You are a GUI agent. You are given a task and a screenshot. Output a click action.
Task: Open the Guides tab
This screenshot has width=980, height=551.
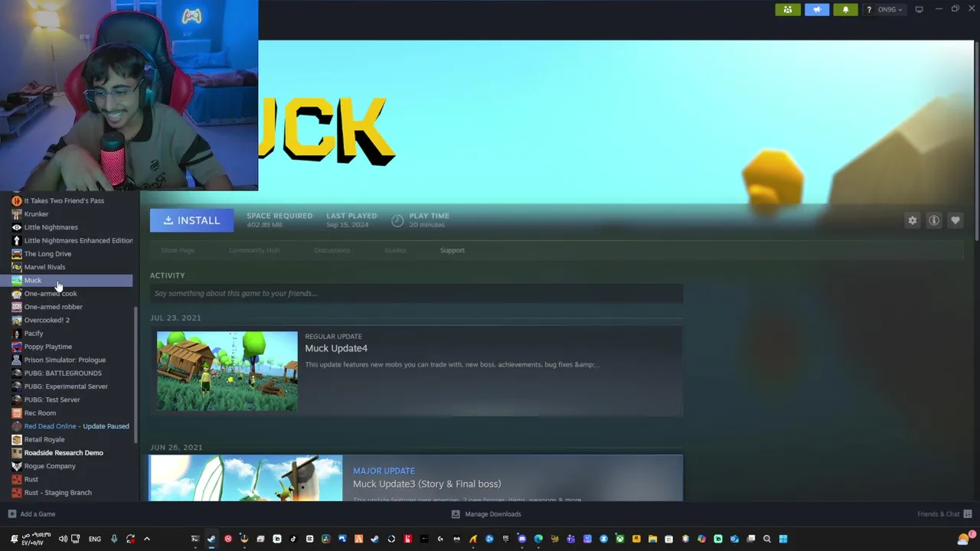coord(395,250)
